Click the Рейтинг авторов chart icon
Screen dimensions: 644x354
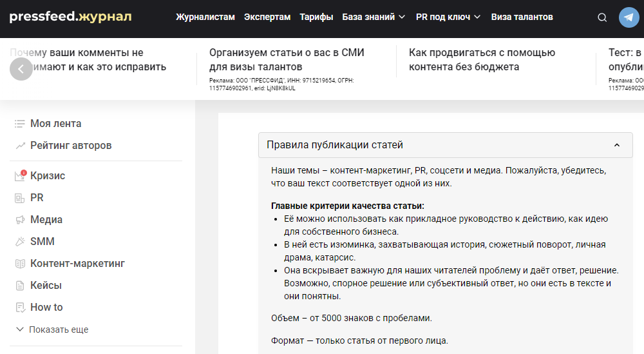[20, 146]
